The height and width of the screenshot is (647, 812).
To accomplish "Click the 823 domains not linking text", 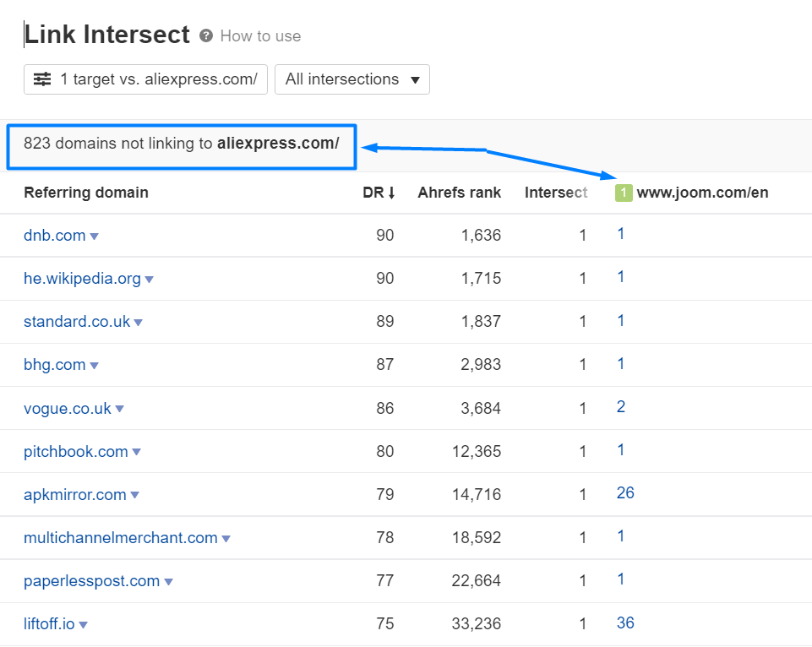I will [x=182, y=144].
